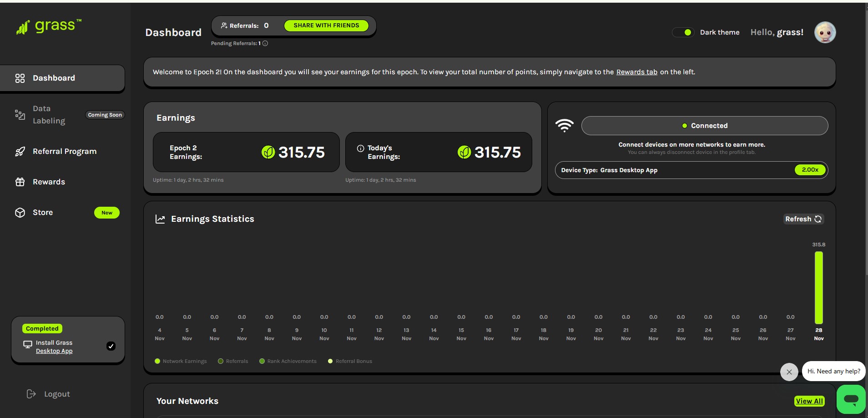Viewport: 868px width, 418px height.
Task: Click the Data Labeling icon
Action: [20, 115]
